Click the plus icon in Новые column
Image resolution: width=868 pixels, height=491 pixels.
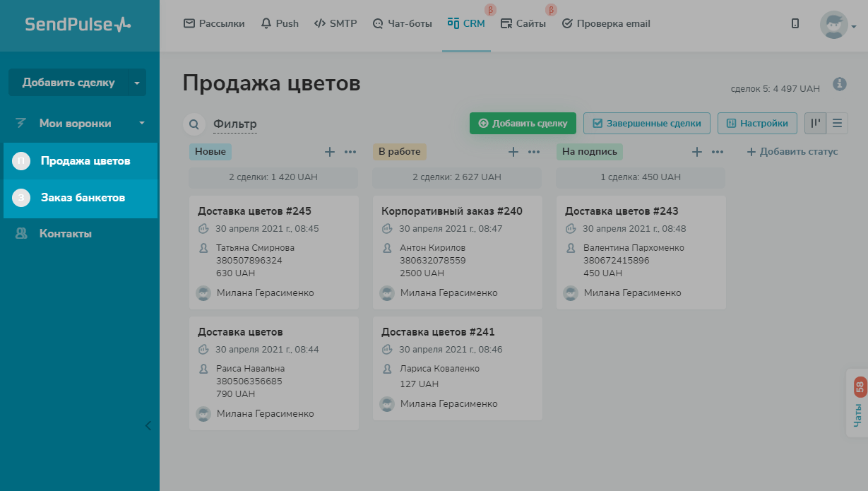(x=329, y=152)
